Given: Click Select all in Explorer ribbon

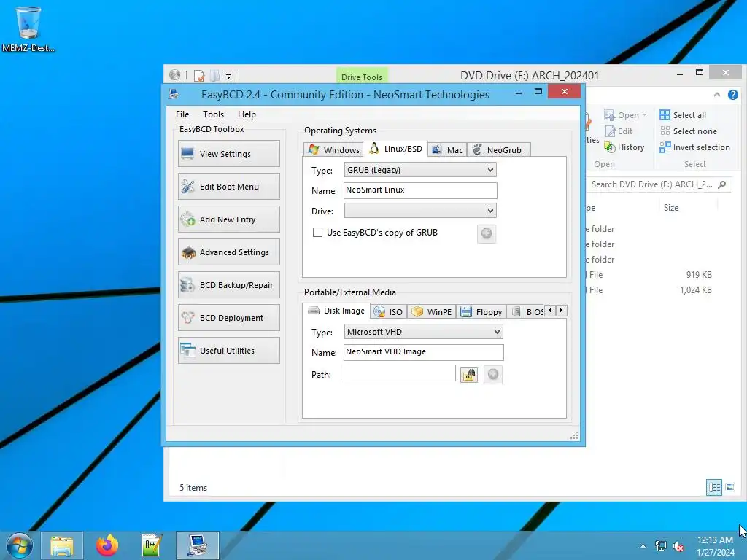Looking at the screenshot, I should [x=683, y=115].
